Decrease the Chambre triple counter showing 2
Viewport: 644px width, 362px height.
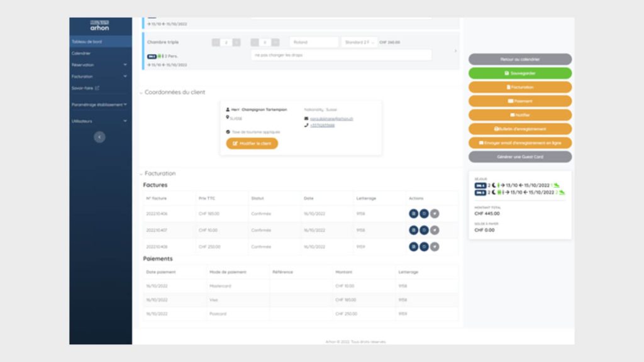coord(216,42)
